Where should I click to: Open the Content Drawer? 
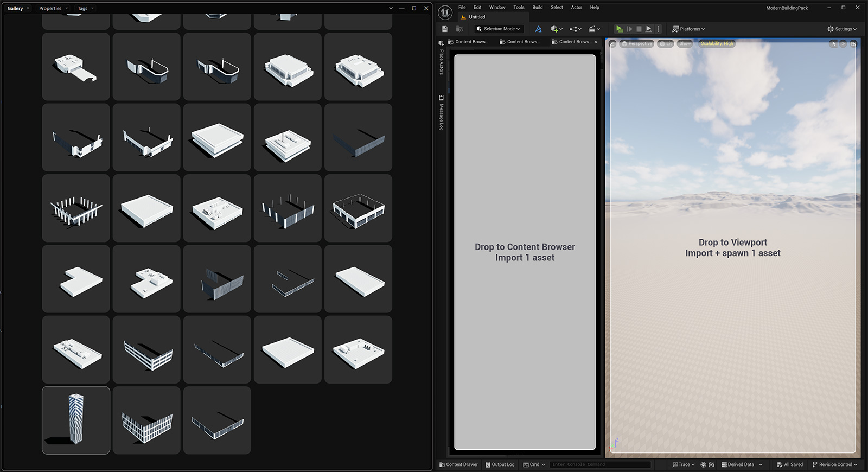[x=459, y=464]
